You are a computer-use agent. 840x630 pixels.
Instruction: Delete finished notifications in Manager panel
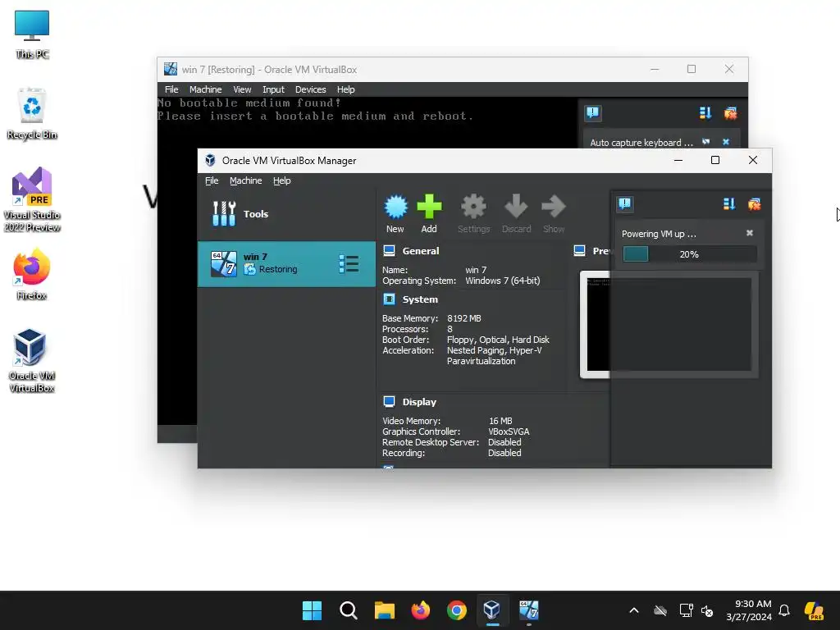(755, 203)
